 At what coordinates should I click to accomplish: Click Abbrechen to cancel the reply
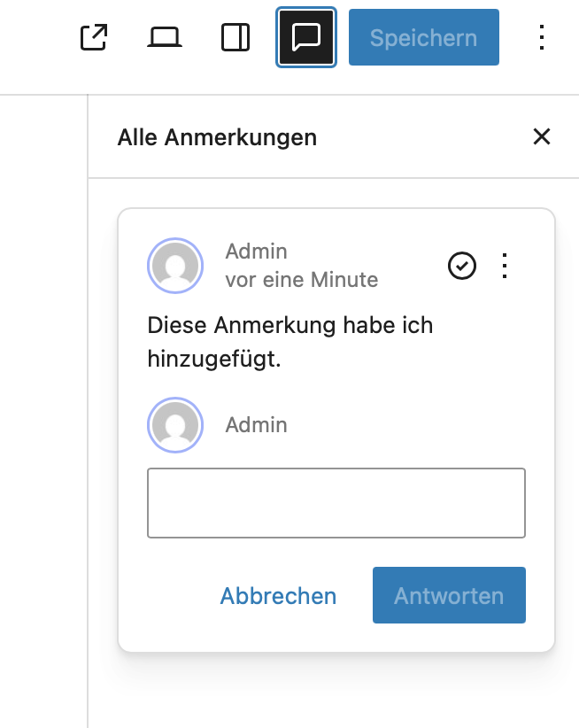pos(278,596)
